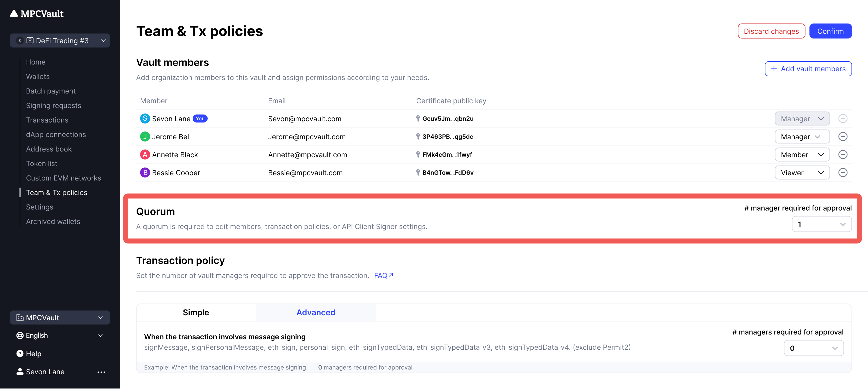Open message signing managers required dropdown
Viewport: 868px width, 390px height.
tap(813, 348)
